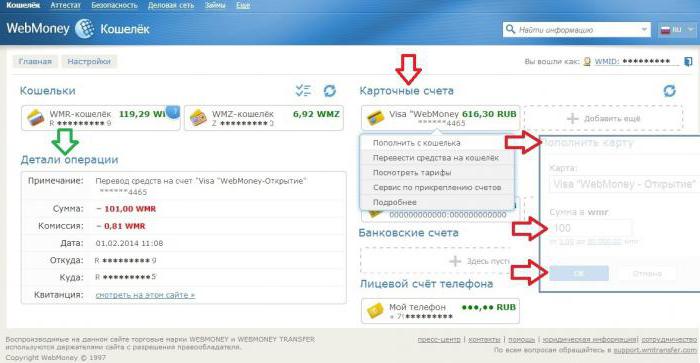This screenshot has height=363, width=700.
Task: Click the Лицевой счёт телефона heading
Action: pos(426,284)
